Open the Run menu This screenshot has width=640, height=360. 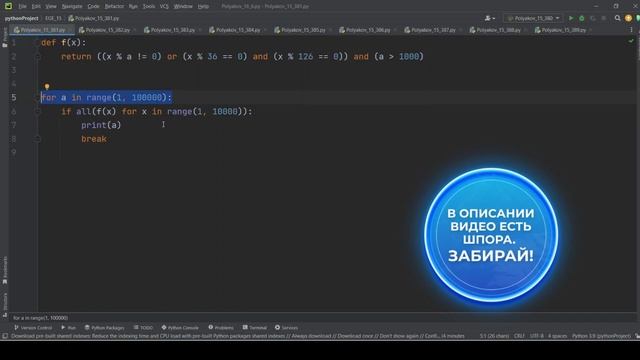tap(133, 6)
